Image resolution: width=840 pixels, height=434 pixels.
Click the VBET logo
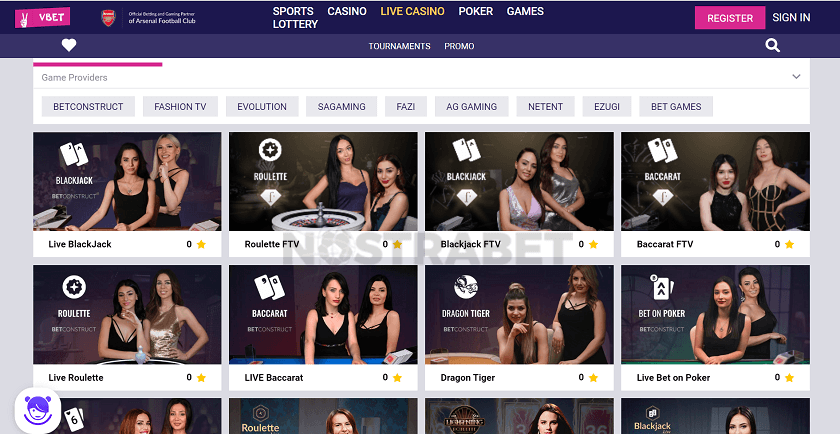tap(42, 17)
